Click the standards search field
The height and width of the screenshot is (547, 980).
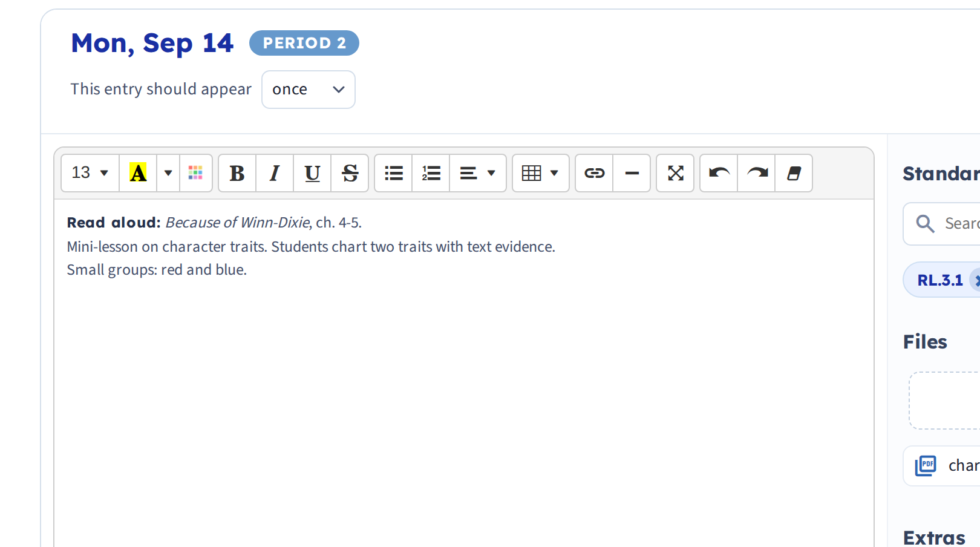pyautogui.click(x=942, y=224)
